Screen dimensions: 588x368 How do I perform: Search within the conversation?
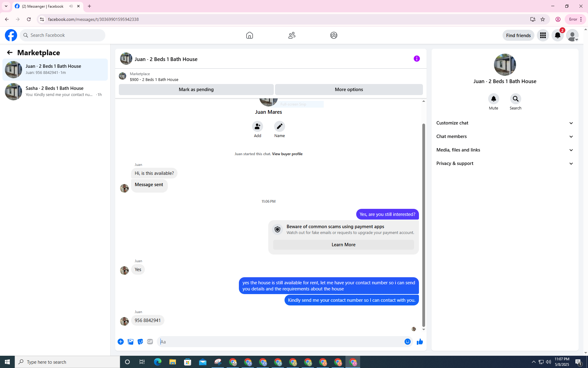click(x=516, y=99)
